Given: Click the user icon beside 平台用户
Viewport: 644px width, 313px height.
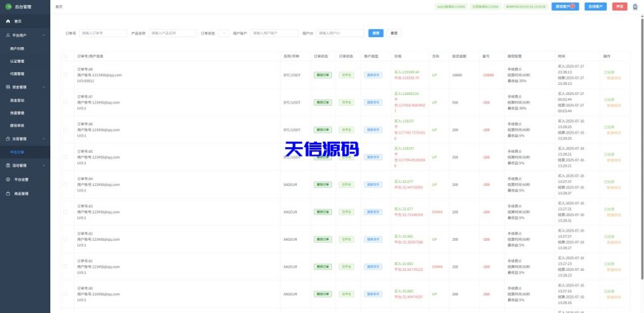Looking at the screenshot, I should 8,35.
